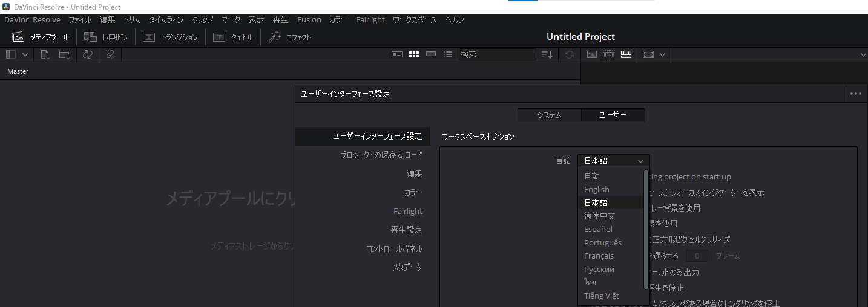
Task: Choose ไทย from the language list
Action: (611, 282)
